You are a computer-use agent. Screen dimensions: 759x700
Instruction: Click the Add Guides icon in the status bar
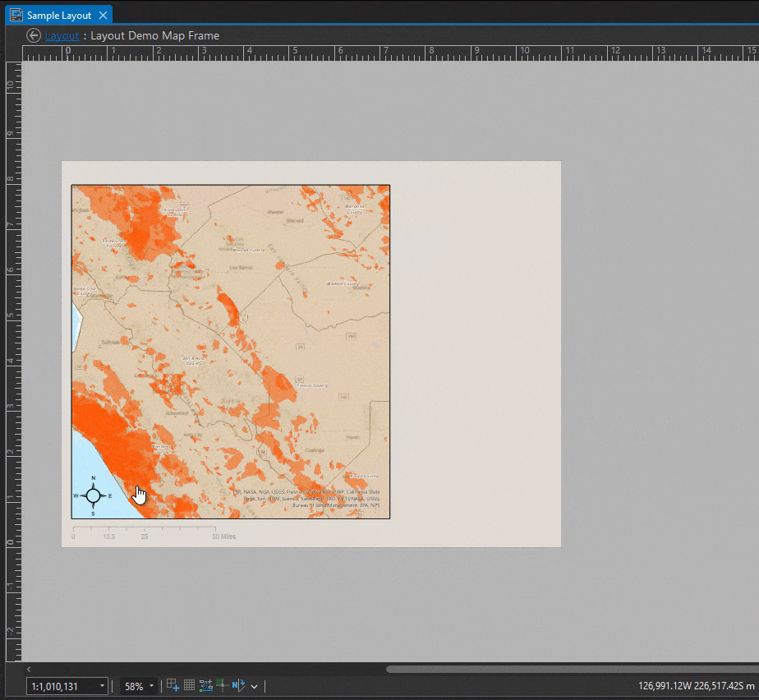pos(172,685)
